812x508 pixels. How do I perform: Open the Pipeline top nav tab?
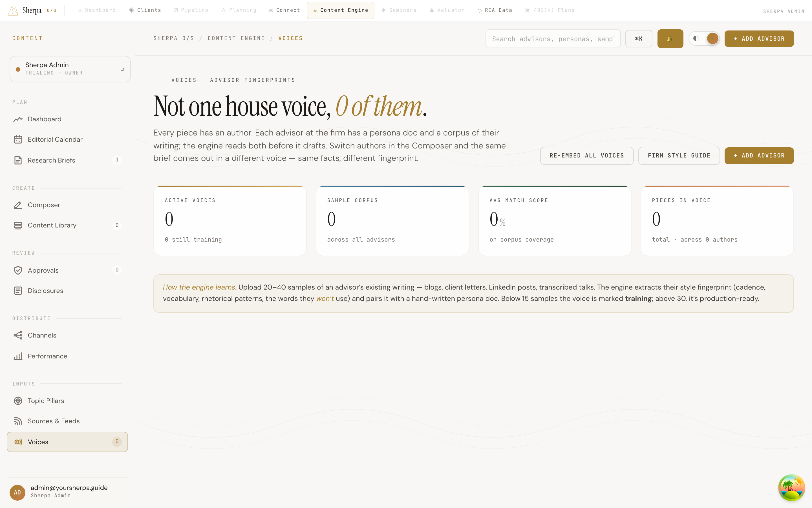tap(191, 10)
